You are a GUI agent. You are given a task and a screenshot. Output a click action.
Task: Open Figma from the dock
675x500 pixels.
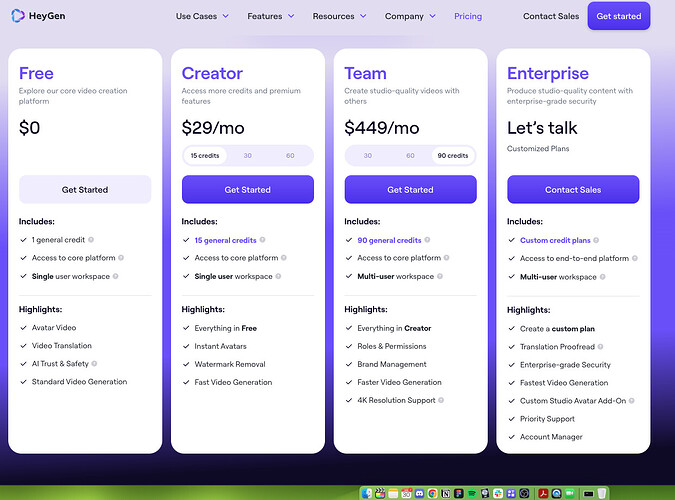458,493
